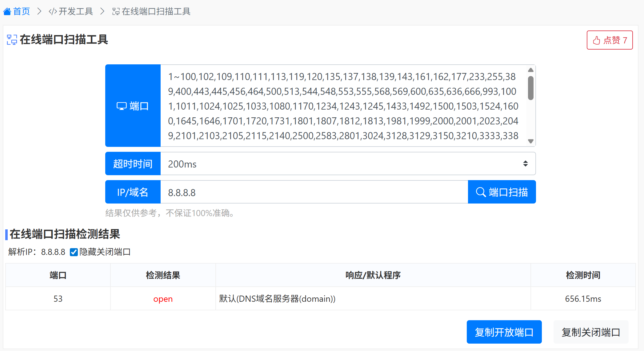The image size is (644, 351).
Task: Open 在线端口扫描工具 breadcrumb item
Action: pos(156,12)
